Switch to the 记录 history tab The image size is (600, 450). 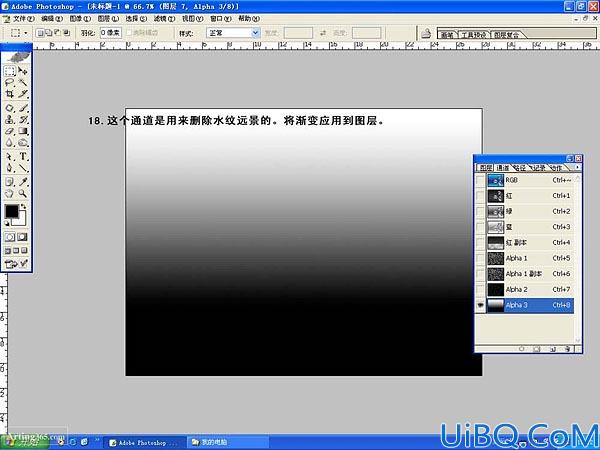(539, 168)
